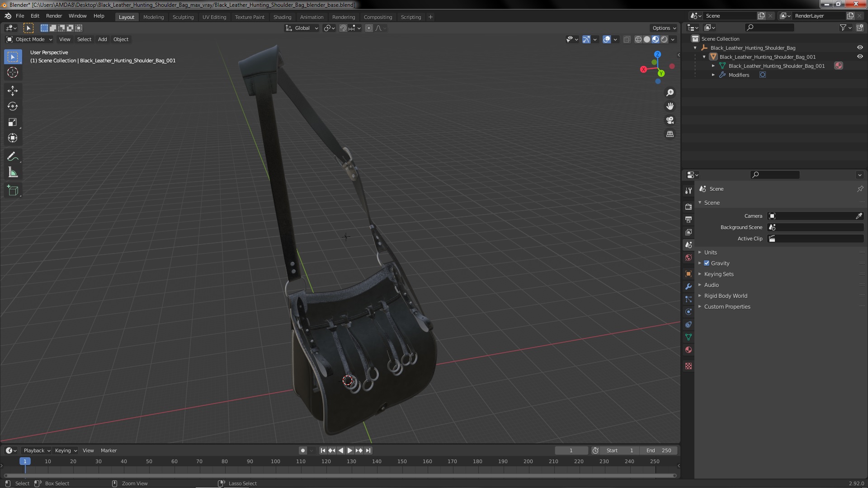Toggle snapping magnet
868x488 pixels.
coord(343,28)
